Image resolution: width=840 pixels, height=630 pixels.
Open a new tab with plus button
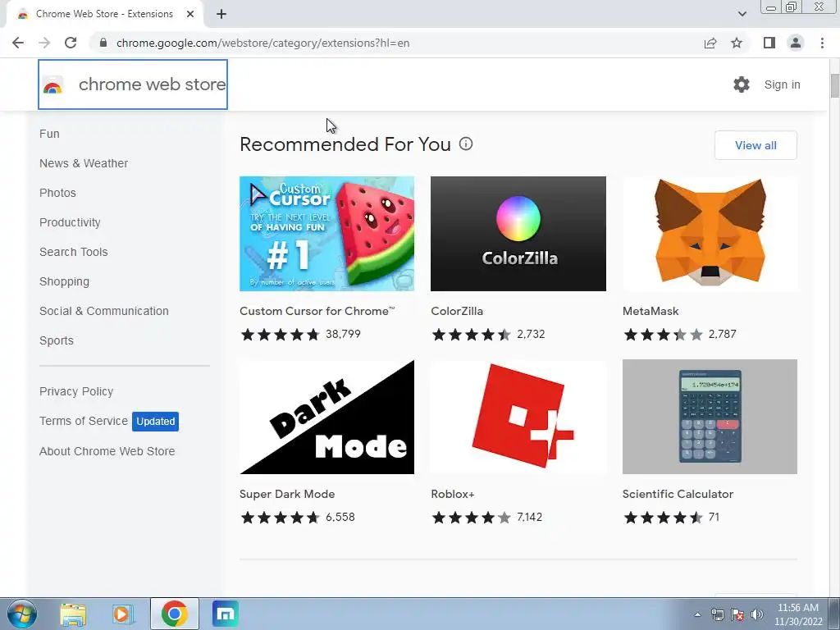(x=221, y=14)
